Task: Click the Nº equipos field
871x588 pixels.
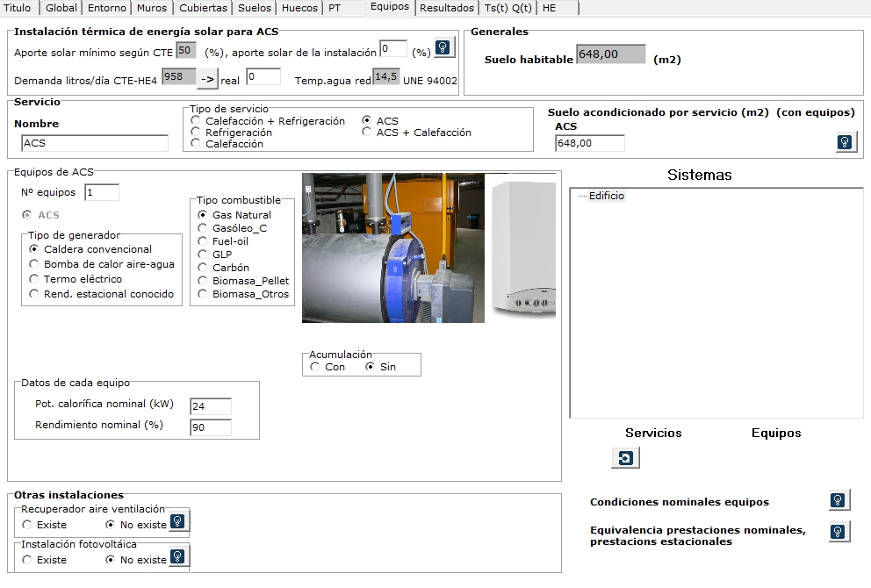Action: pyautogui.click(x=102, y=193)
